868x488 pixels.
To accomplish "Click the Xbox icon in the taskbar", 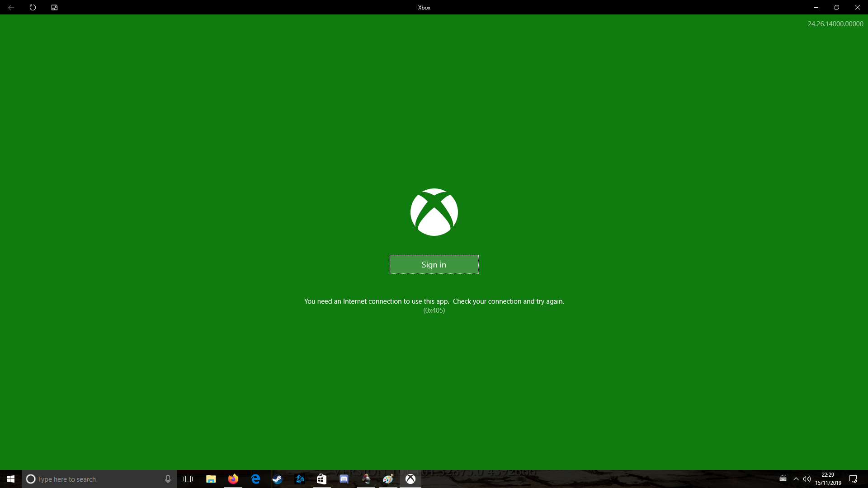I will click(x=410, y=479).
